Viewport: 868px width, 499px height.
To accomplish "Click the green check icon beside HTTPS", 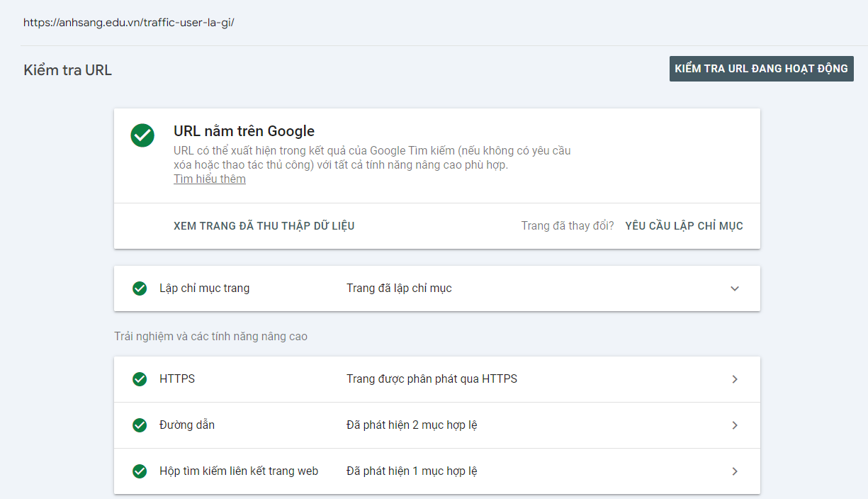I will click(140, 379).
